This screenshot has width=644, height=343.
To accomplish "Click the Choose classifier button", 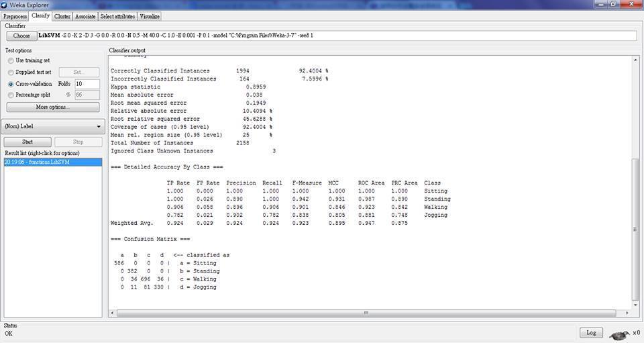I will pos(21,36).
